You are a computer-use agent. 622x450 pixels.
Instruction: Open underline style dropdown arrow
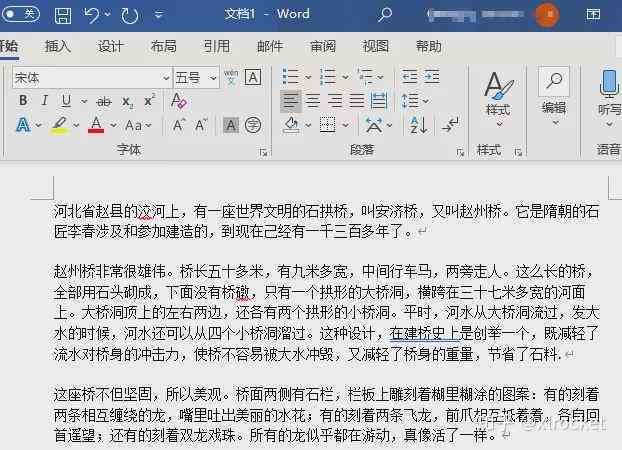(84, 101)
